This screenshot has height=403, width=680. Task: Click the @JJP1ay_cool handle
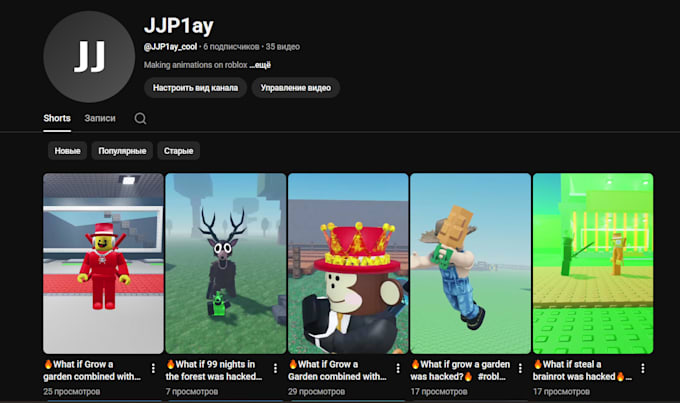[x=170, y=46]
